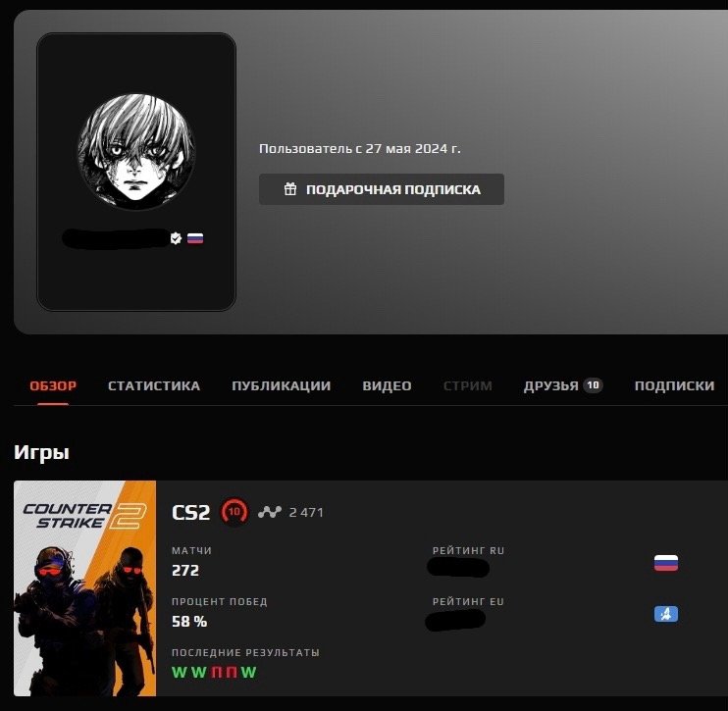Click the МАТЧИ label
The width and height of the screenshot is (728, 711).
coord(191,550)
